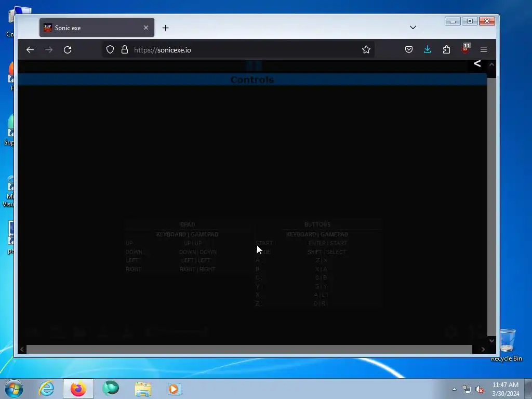The width and height of the screenshot is (532, 399).
Task: Open Windows Explorer from the taskbar
Action: click(143, 389)
